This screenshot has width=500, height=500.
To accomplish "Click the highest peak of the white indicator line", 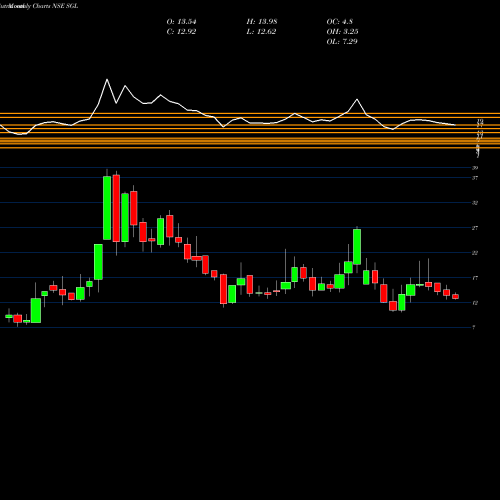I will coord(107,79).
